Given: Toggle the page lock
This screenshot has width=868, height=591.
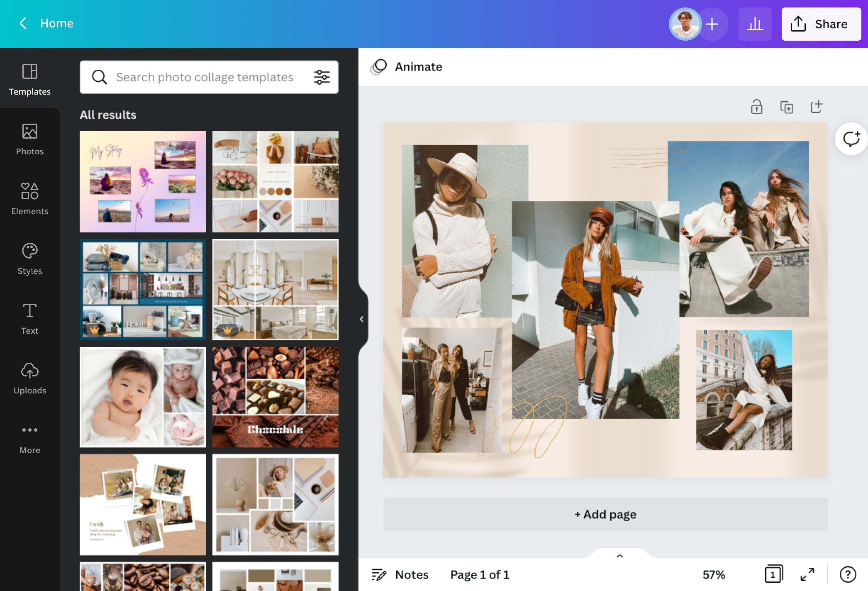Looking at the screenshot, I should tap(756, 107).
